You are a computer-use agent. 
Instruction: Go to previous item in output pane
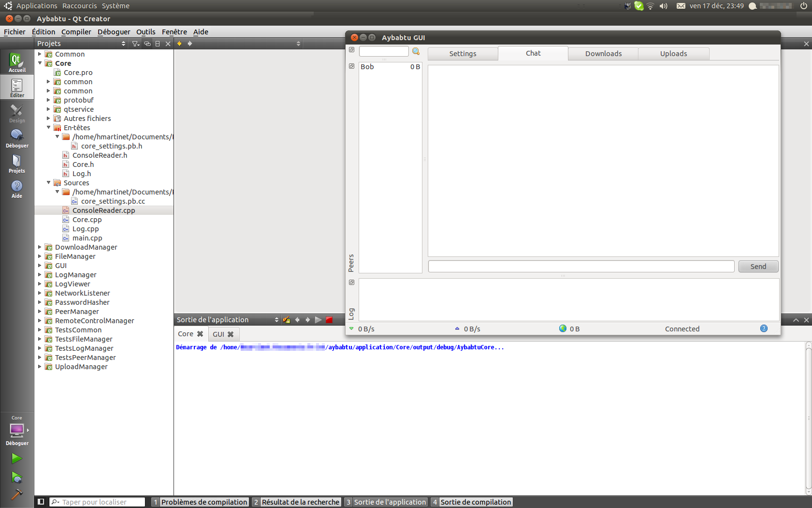[x=297, y=320]
